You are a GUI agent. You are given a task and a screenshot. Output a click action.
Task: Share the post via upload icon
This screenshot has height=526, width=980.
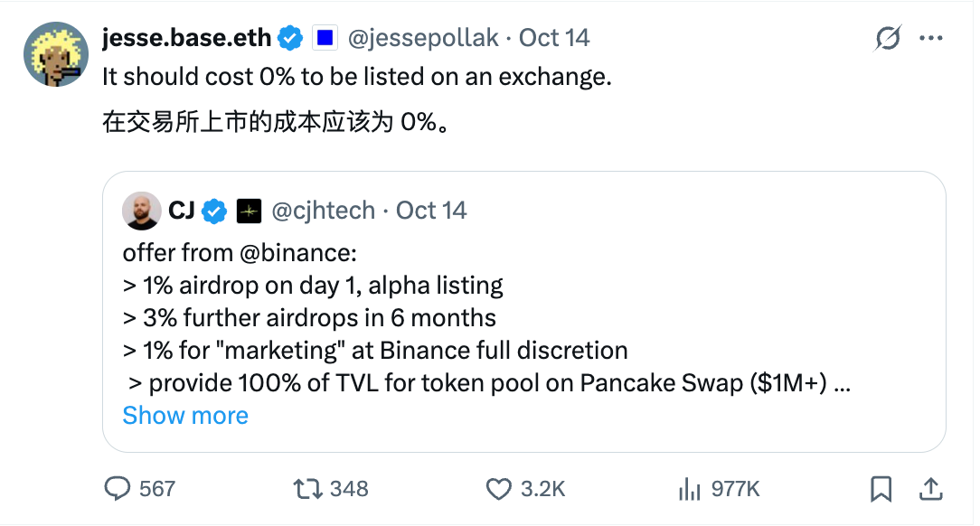(x=929, y=489)
